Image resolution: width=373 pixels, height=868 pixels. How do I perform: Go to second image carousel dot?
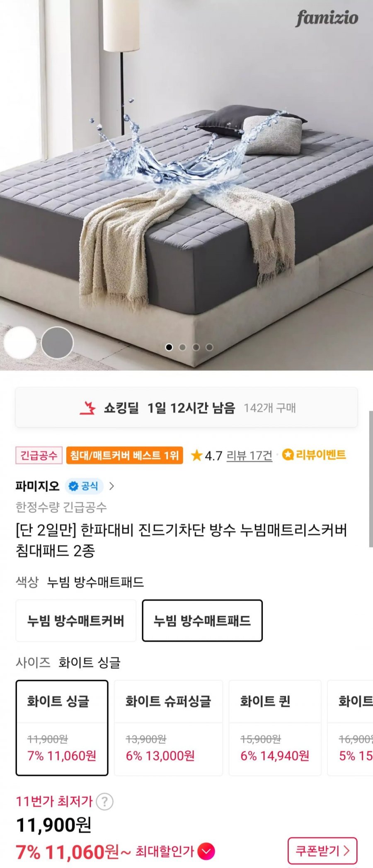click(x=182, y=347)
